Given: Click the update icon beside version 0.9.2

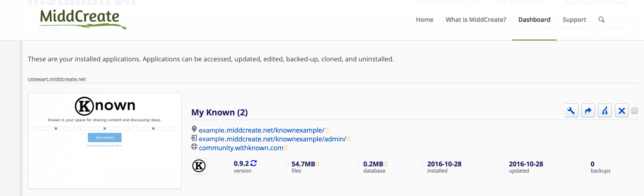Looking at the screenshot, I should [x=254, y=163].
